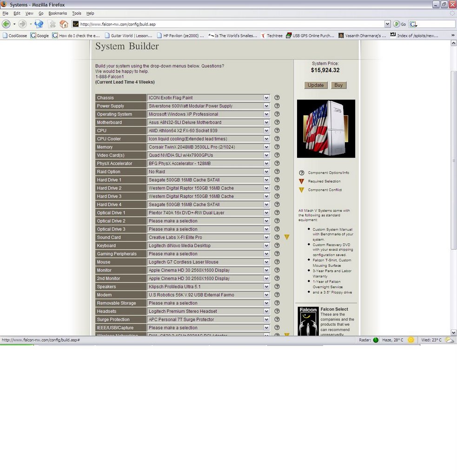This screenshot has height=476, width=457.
Task: Open info icon for Surge Protection
Action: (277, 319)
